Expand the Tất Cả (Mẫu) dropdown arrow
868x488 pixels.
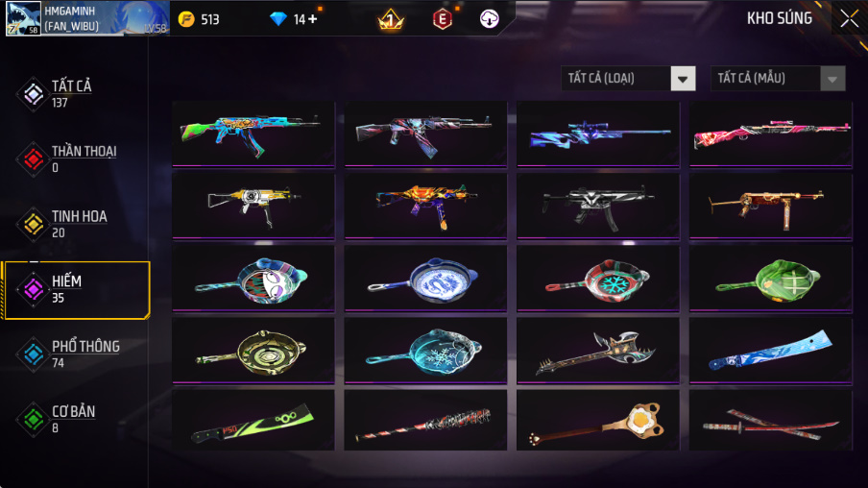(832, 79)
